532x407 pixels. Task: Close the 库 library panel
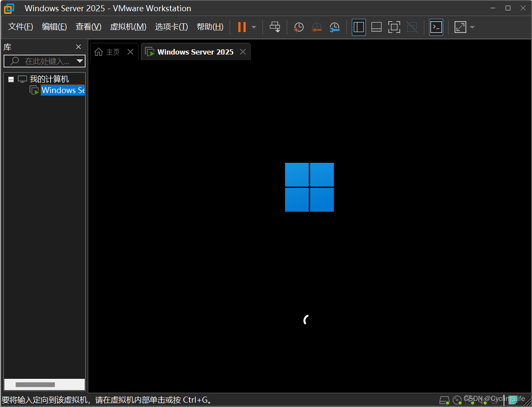78,47
